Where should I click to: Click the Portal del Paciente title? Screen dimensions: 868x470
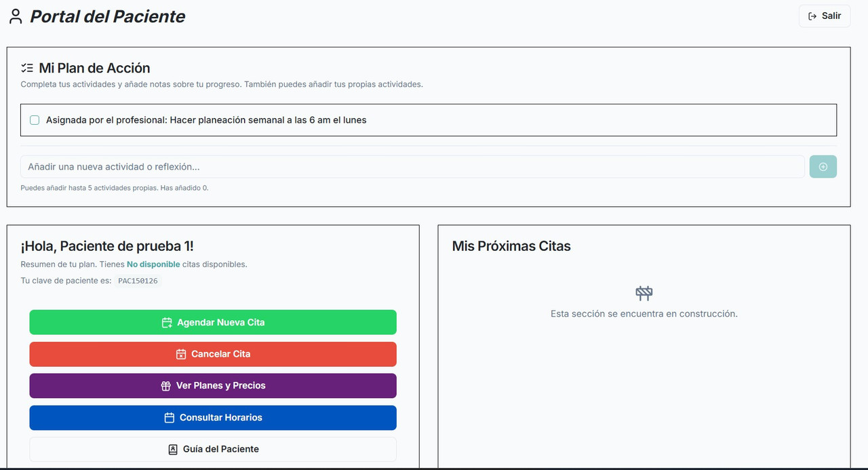click(x=108, y=17)
